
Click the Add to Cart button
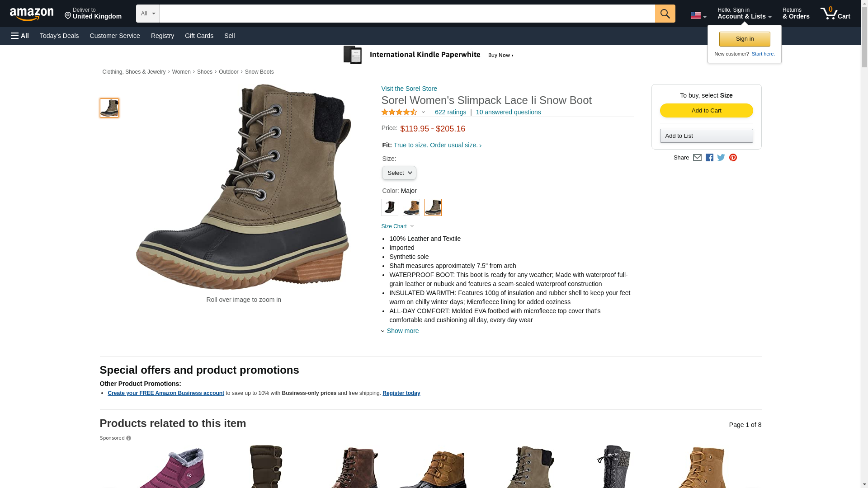tap(706, 111)
